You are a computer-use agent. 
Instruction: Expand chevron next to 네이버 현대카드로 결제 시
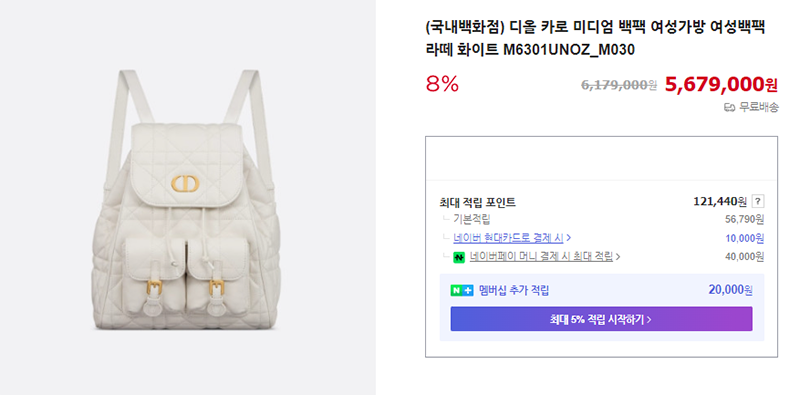point(569,238)
